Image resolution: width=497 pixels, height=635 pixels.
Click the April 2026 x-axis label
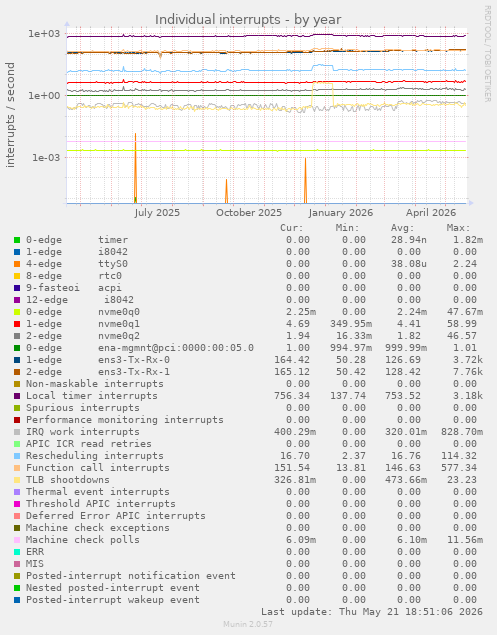(431, 213)
